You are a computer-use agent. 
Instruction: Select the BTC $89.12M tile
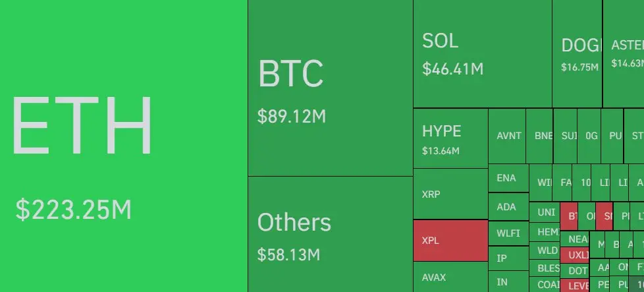(x=331, y=88)
